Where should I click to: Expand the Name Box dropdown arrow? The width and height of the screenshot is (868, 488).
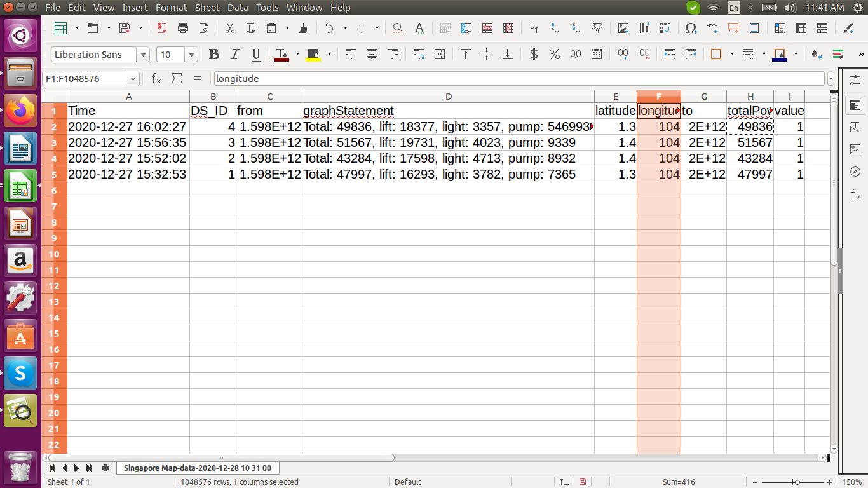[x=133, y=79]
